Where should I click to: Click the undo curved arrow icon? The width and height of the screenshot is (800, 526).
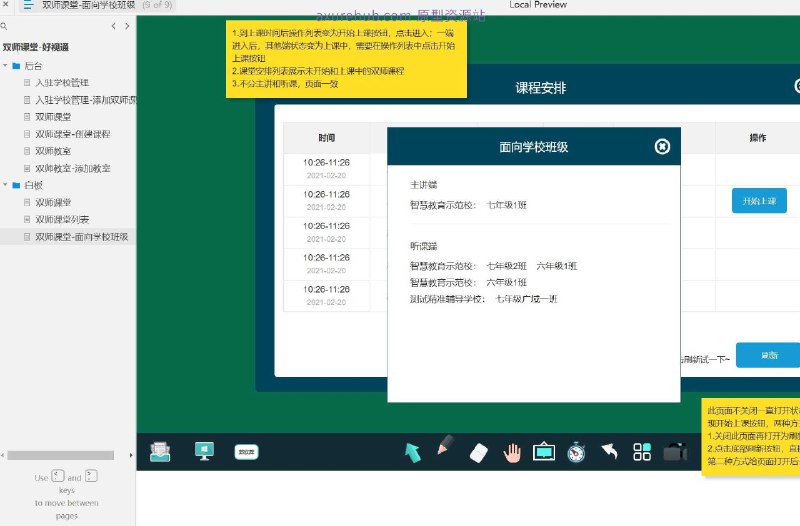(x=609, y=451)
